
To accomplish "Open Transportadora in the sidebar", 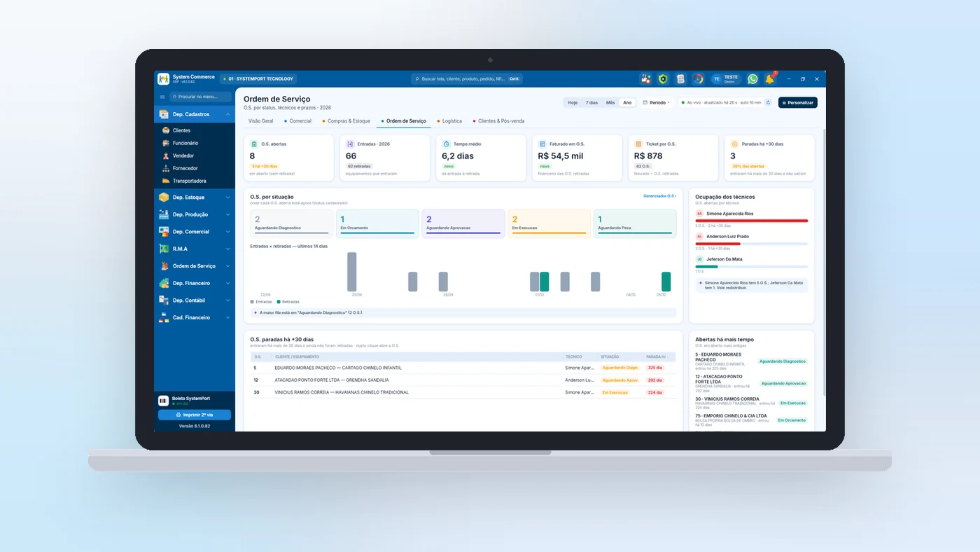I will tap(189, 181).
